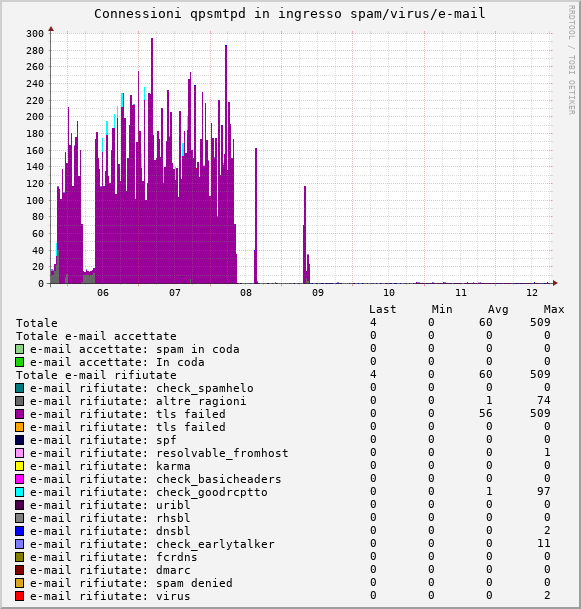This screenshot has width=581, height=609.
Task: Select the dark red dmarc legend swatch
Action: click(x=19, y=570)
